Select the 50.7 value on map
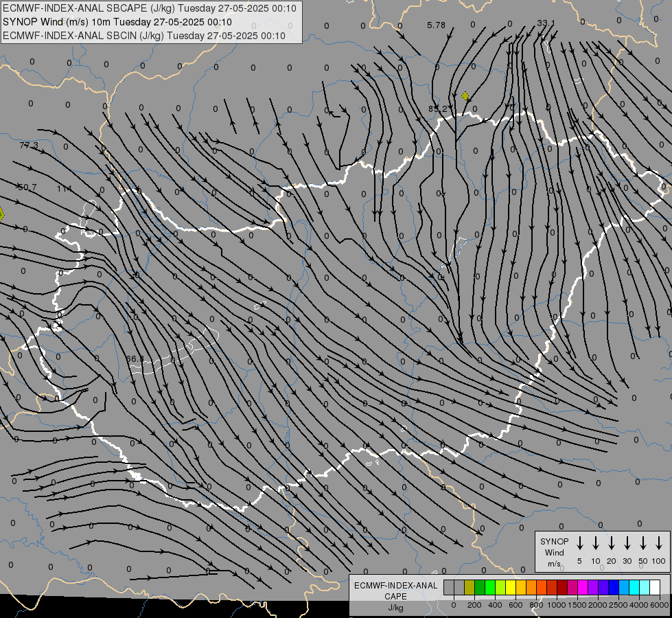 coord(27,187)
